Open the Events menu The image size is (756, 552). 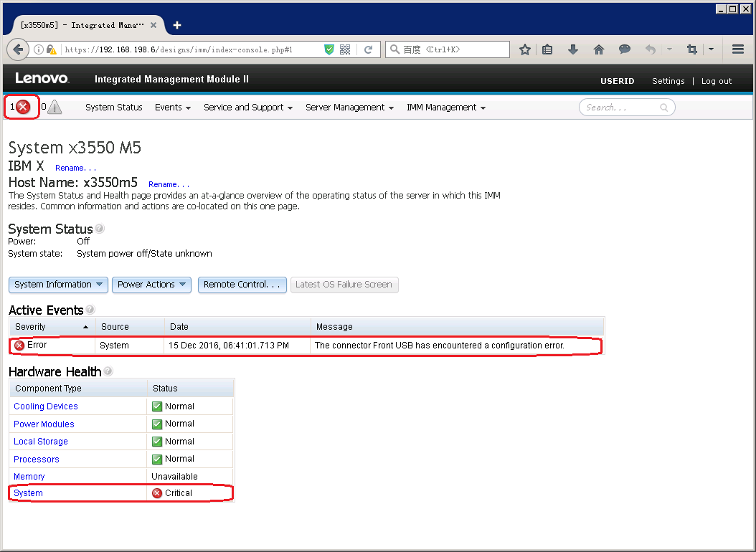172,107
